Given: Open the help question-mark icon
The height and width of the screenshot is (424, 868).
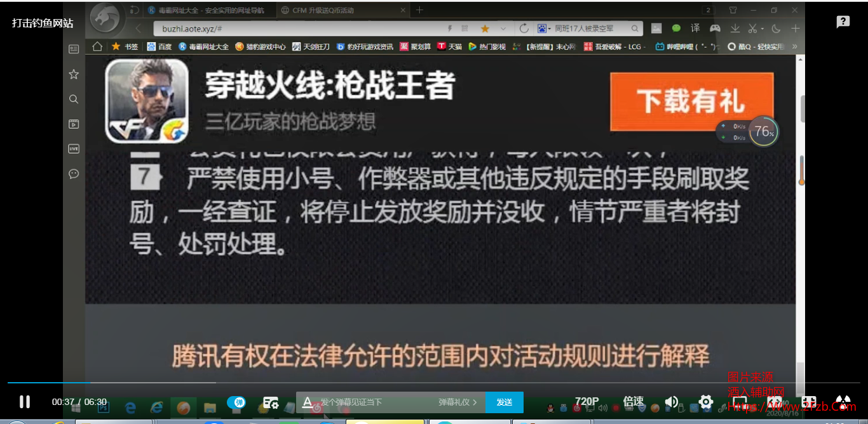Looking at the screenshot, I should pos(843,22).
